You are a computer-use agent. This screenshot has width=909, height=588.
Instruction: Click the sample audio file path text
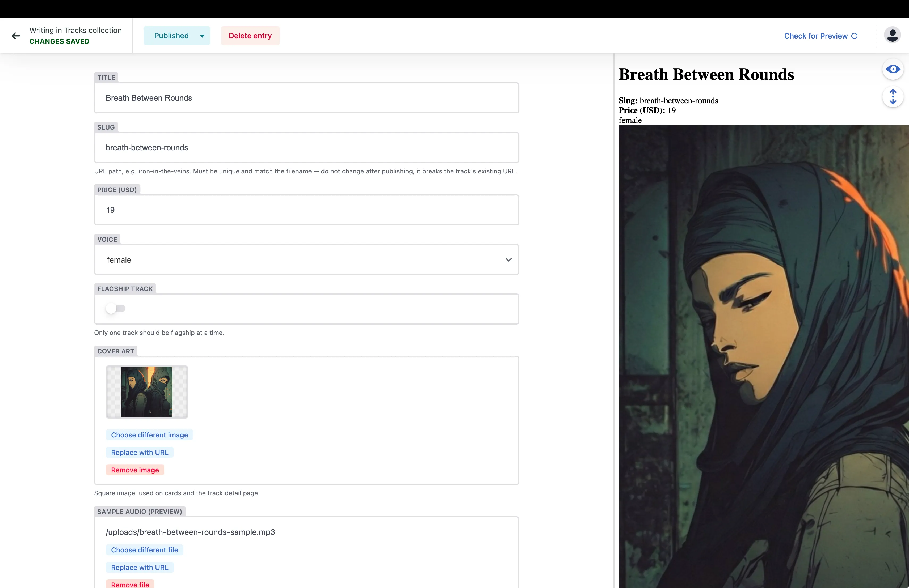coord(190,532)
